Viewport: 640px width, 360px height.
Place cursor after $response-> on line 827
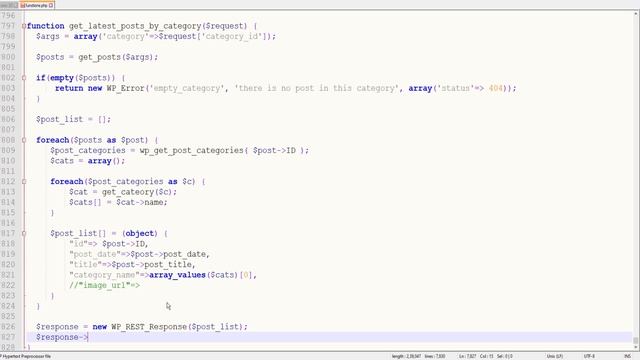tap(88, 337)
